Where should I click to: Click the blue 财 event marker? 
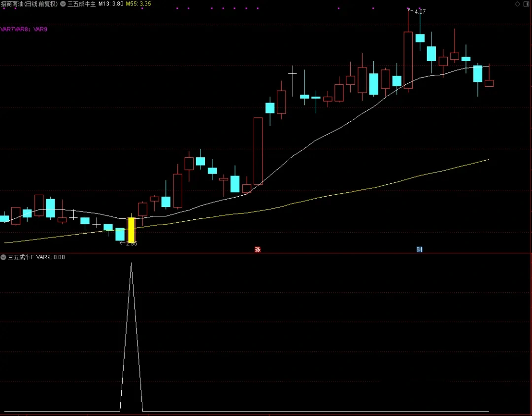pos(419,249)
